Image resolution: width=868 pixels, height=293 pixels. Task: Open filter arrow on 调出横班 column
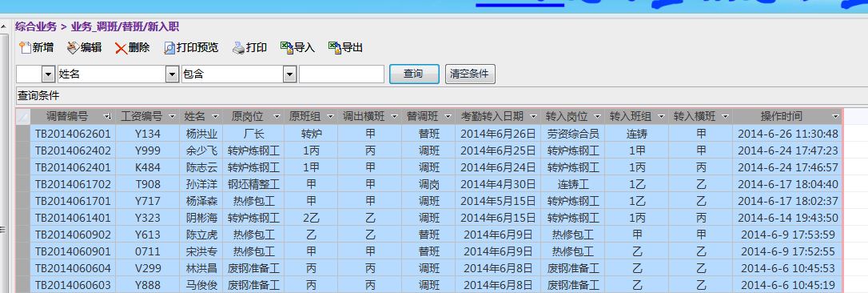pyautogui.click(x=394, y=117)
